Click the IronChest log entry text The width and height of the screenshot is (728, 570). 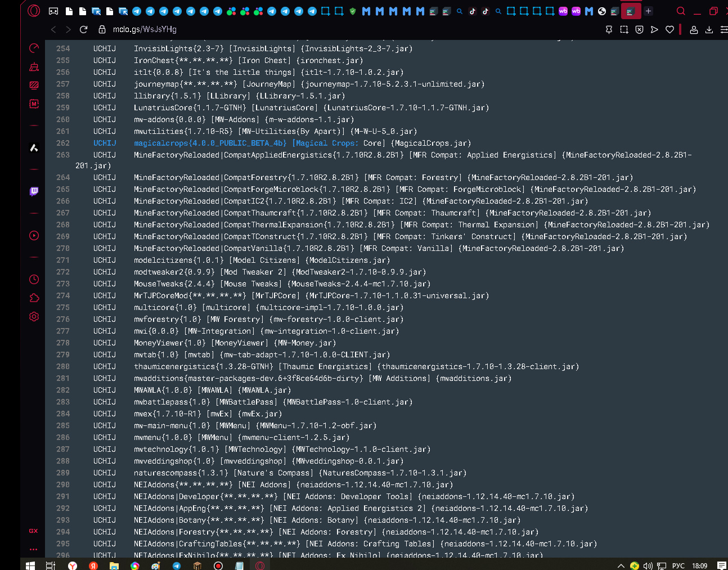tap(248, 60)
